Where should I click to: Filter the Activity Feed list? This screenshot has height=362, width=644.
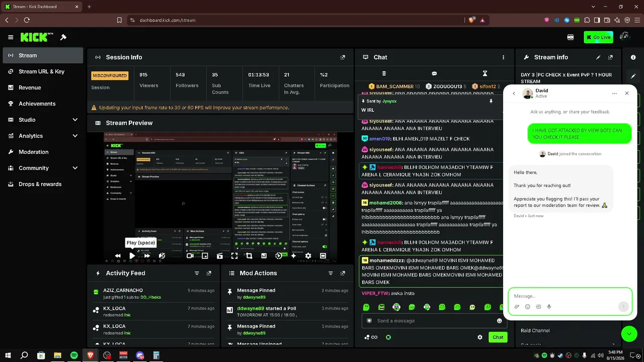pyautogui.click(x=197, y=273)
